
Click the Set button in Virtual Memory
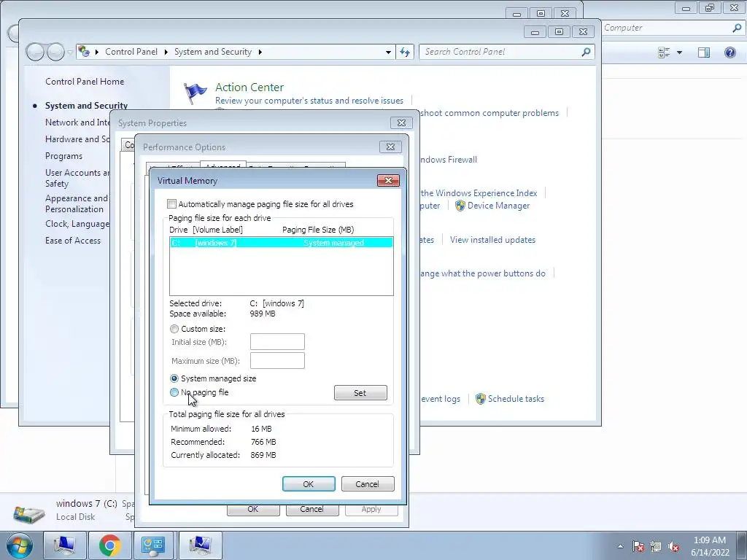(360, 393)
